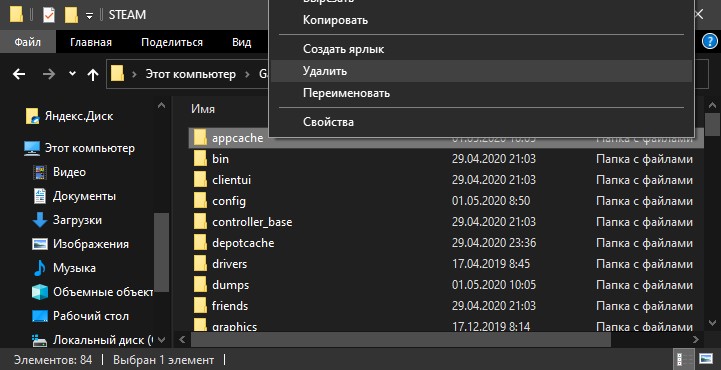Click the Документы page icon in sidebar
Screen dimensions: 721x370
click(x=40, y=196)
